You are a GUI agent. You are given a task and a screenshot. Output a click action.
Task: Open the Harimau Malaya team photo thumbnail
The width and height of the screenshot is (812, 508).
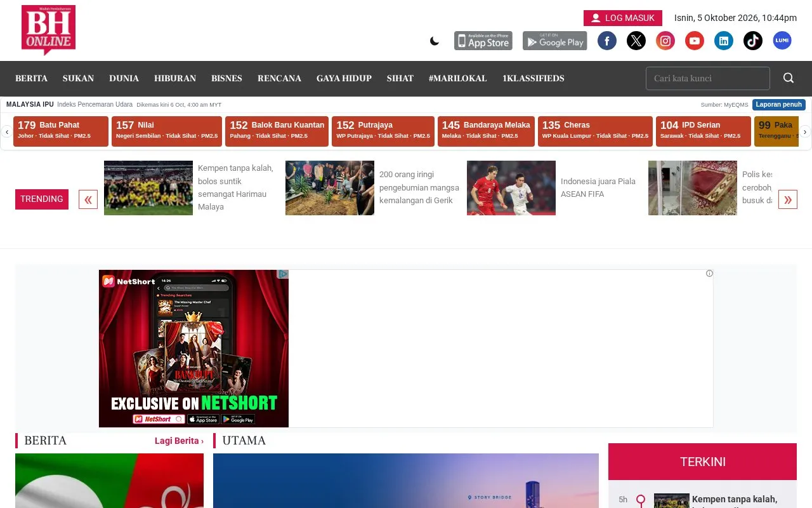148,188
